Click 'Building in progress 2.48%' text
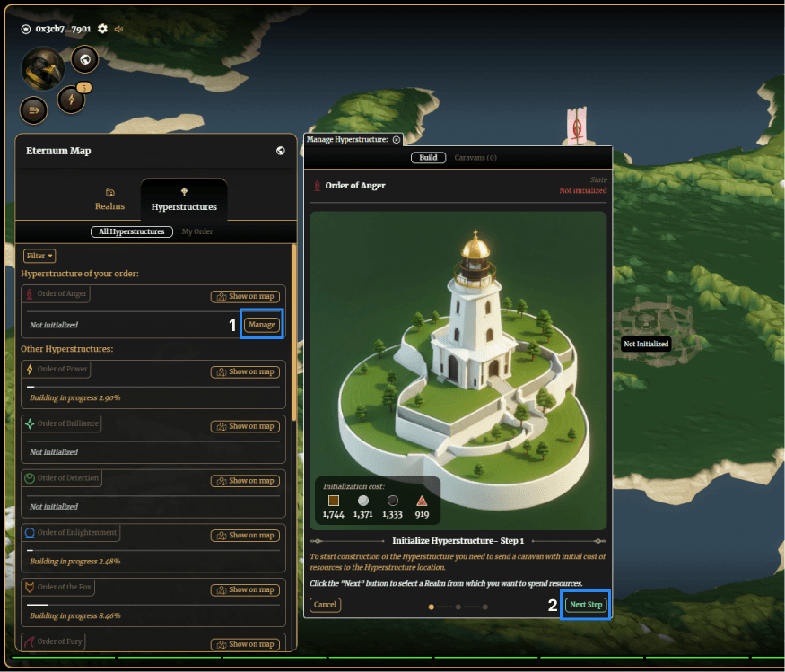Screen dimensions: 785x672 (x=75, y=562)
